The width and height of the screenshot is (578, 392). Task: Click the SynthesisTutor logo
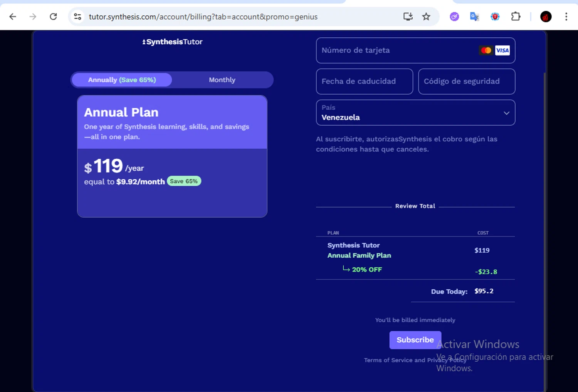click(172, 42)
